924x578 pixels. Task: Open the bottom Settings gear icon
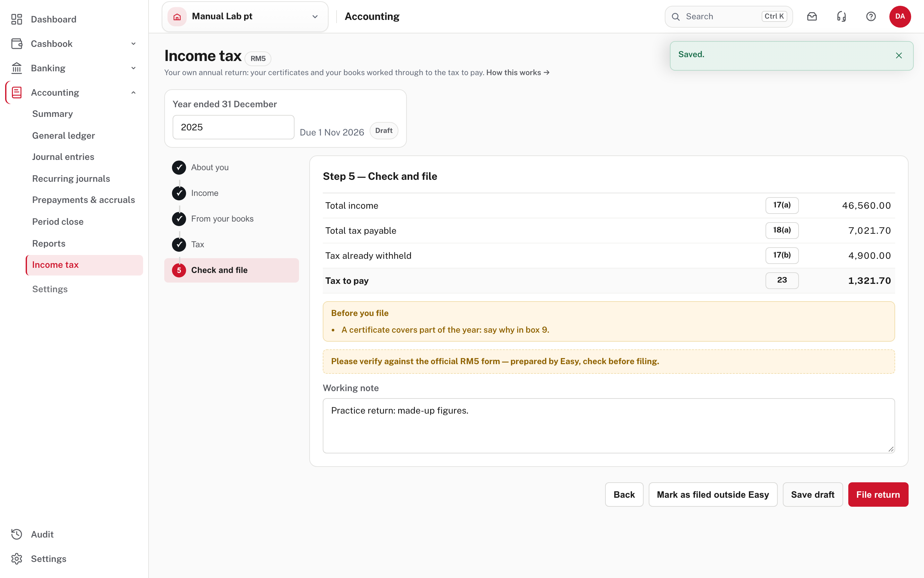coord(16,558)
